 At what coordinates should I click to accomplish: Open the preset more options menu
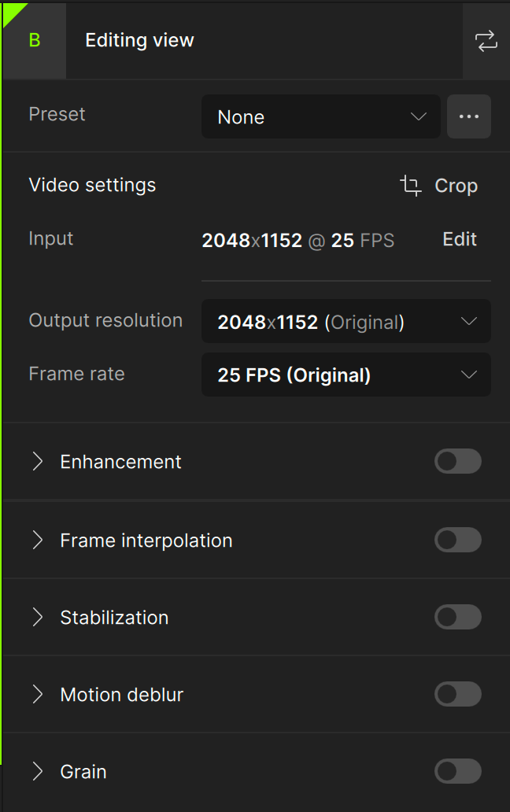click(469, 116)
